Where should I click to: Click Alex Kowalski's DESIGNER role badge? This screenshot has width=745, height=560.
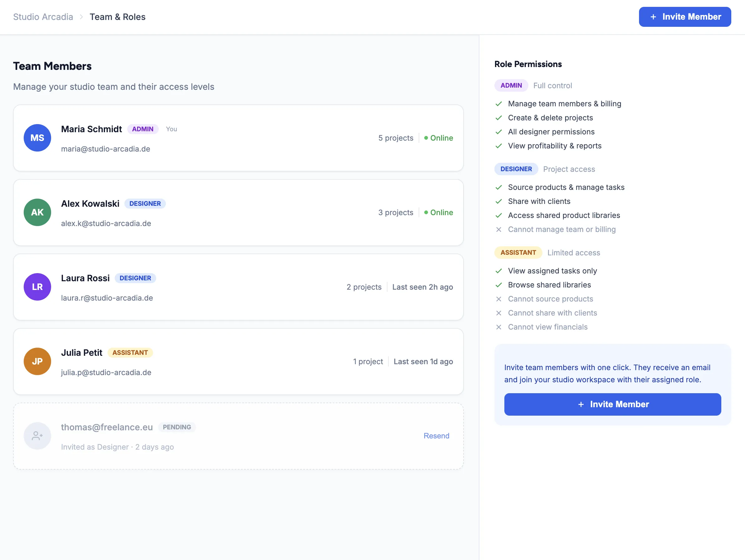(145, 204)
